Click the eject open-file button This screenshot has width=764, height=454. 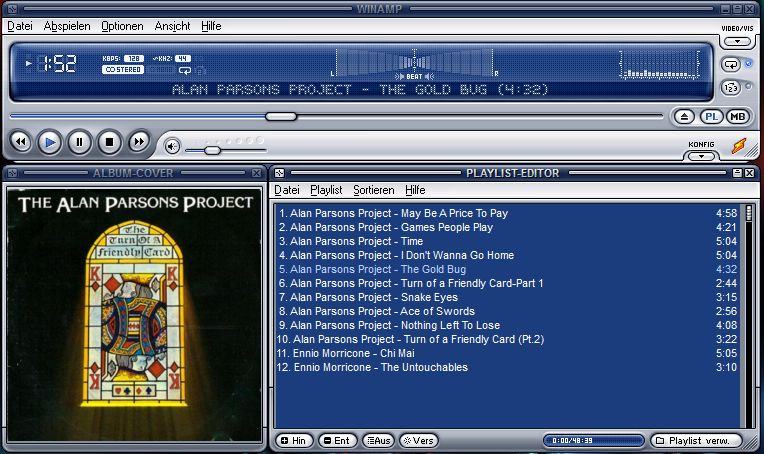[684, 116]
